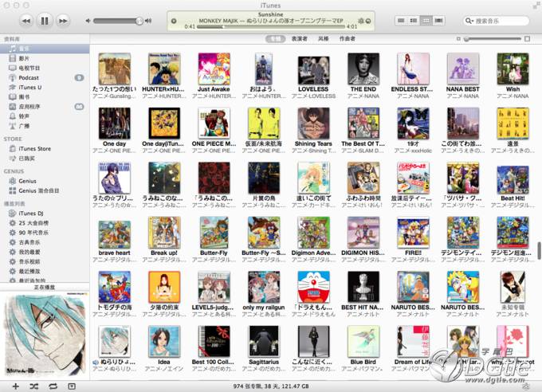Open the Beat Hit! album

pyautogui.click(x=513, y=180)
